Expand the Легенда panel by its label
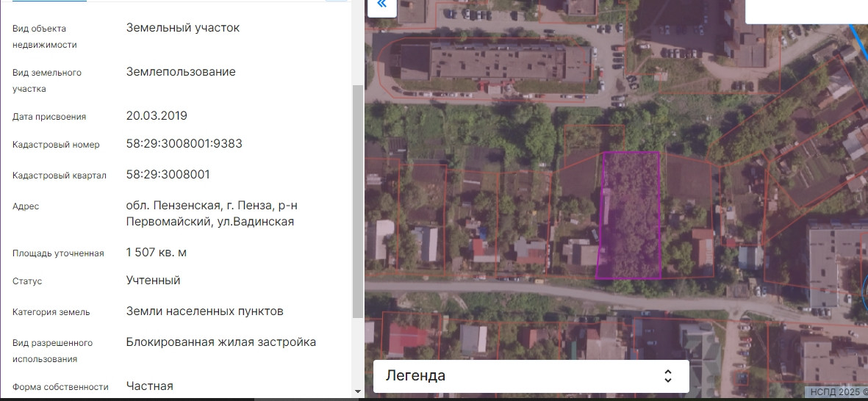The height and width of the screenshot is (401, 868). (x=416, y=376)
